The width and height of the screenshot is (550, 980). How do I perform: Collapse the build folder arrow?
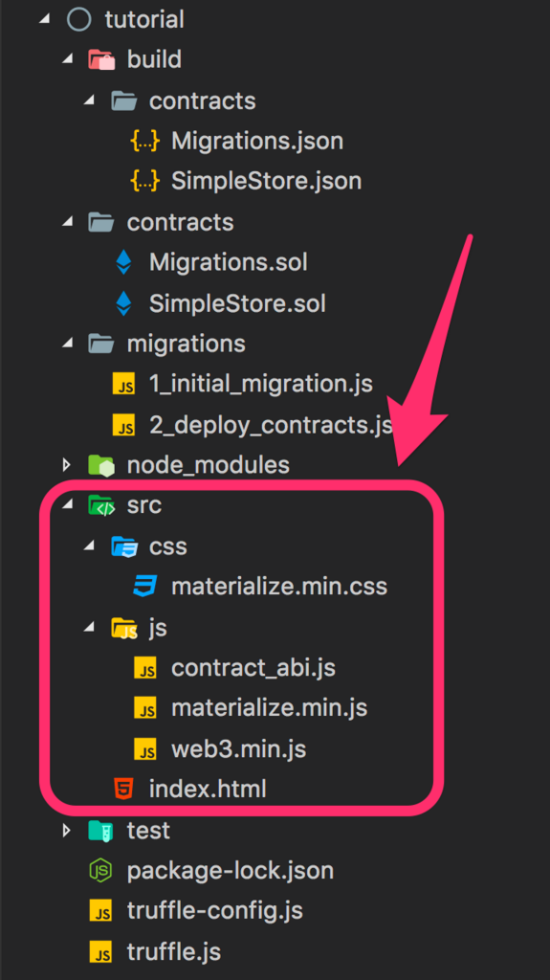click(x=67, y=60)
